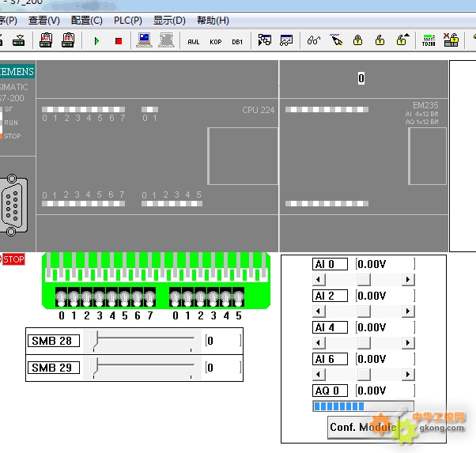Click the AQ 0 voltage value field
This screenshot has width=476, height=453.
coord(385,391)
